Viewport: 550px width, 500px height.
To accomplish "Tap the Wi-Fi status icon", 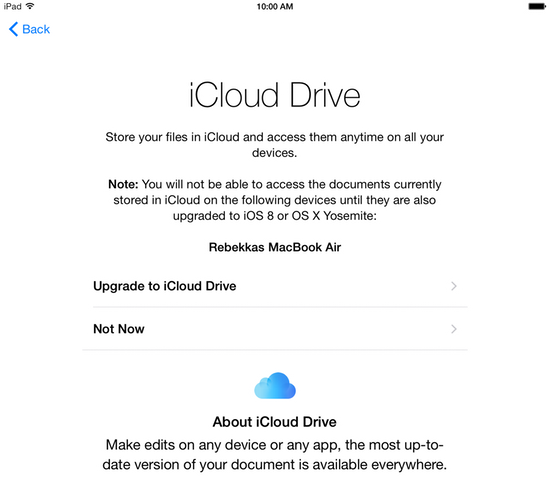I will (30, 6).
